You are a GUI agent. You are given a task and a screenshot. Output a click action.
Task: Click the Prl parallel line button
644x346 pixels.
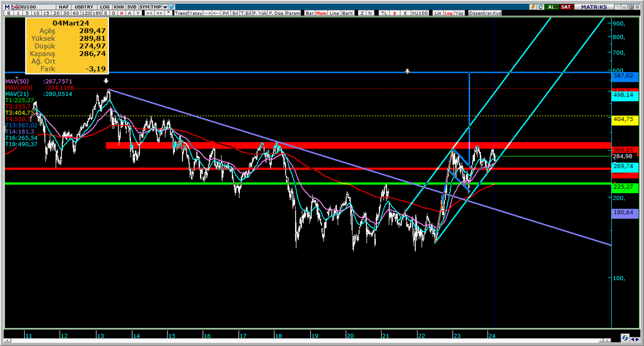226,13
